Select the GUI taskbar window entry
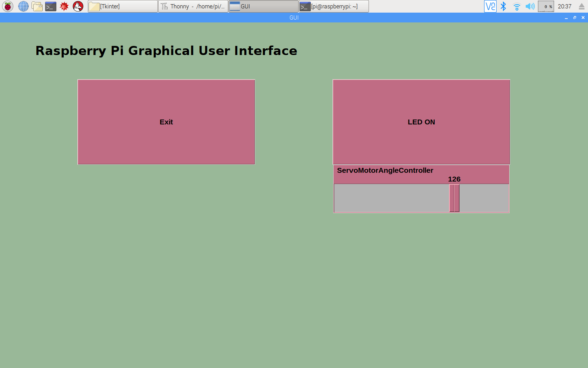Image resolution: width=588 pixels, height=368 pixels. tap(264, 6)
